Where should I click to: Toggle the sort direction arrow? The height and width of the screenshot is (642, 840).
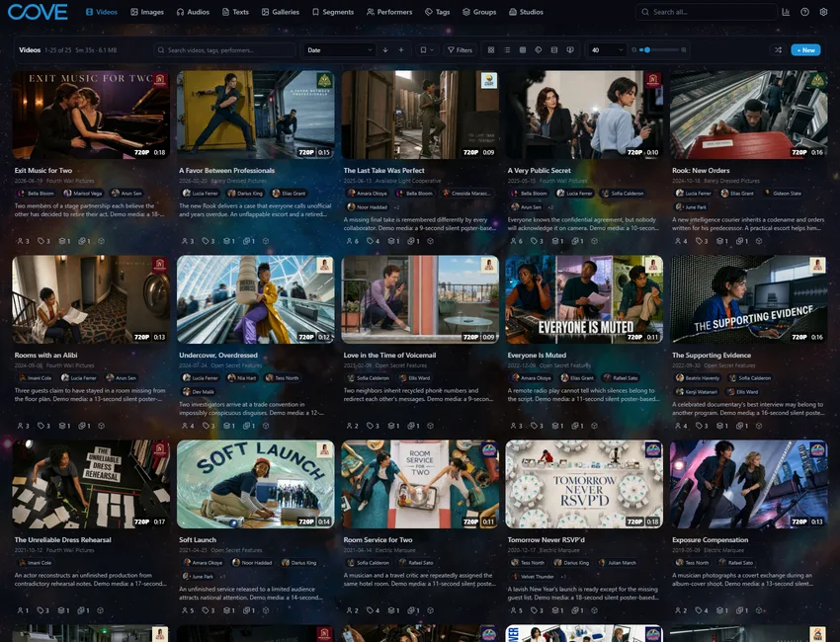tap(385, 49)
